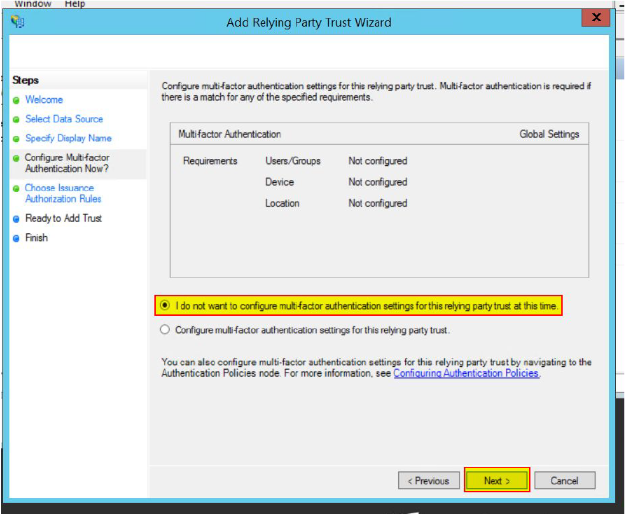
Task: Jump to Select Data Source step
Action: (64, 119)
